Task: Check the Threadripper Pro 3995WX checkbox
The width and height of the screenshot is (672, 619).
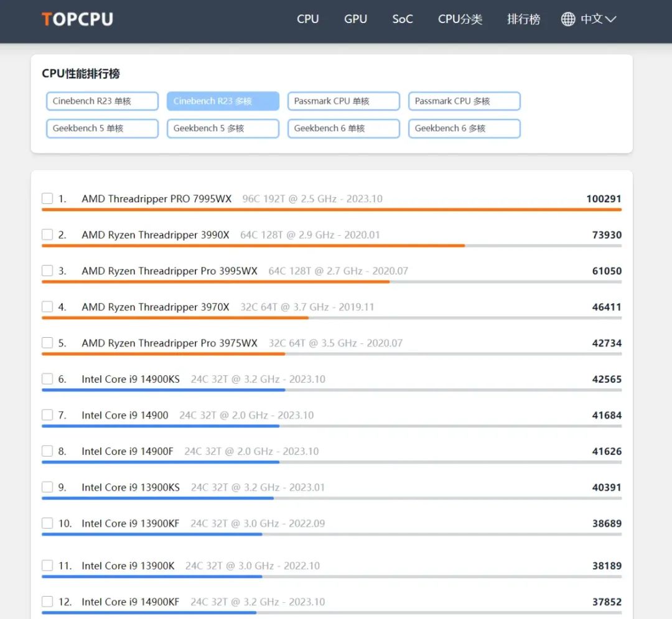Action: (47, 271)
